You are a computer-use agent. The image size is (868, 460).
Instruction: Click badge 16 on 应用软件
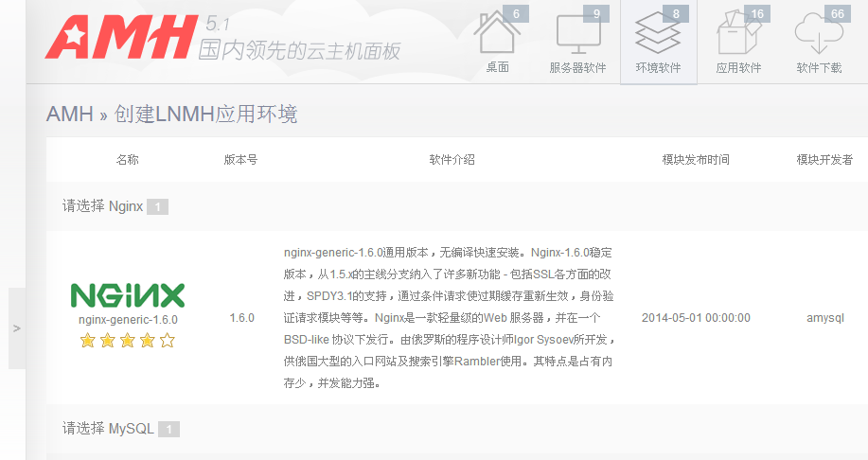756,13
